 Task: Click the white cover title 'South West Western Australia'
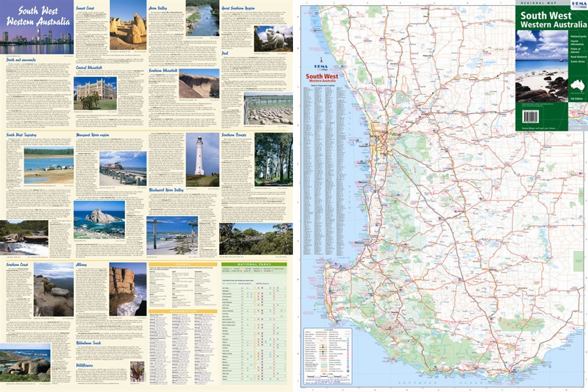pos(553,20)
